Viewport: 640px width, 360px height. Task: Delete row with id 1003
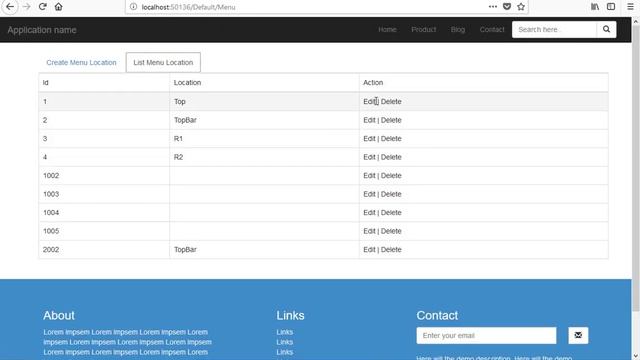[x=391, y=194]
